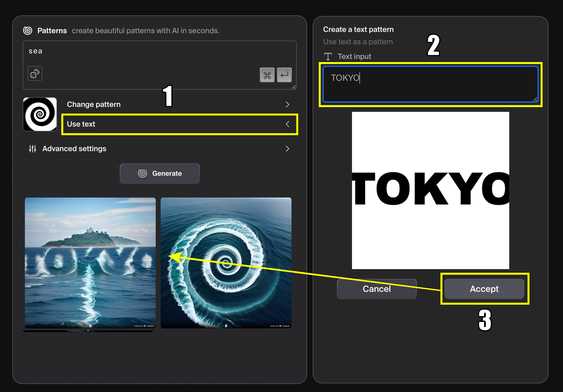Select the Use text option
563x392 pixels.
(x=179, y=124)
